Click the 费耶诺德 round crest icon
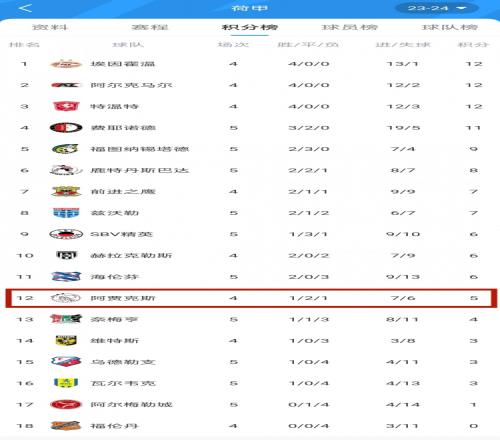The image size is (500, 440). [66, 128]
